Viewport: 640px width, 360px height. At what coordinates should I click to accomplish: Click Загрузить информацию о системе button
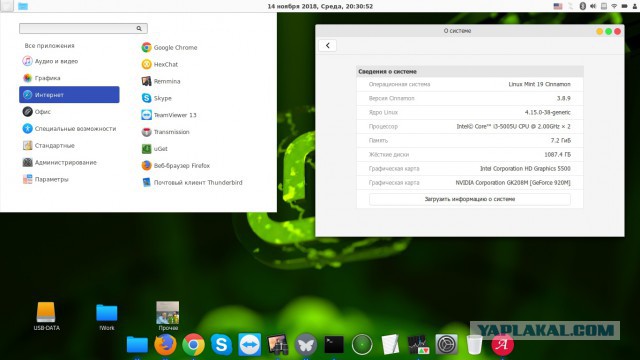[470, 199]
